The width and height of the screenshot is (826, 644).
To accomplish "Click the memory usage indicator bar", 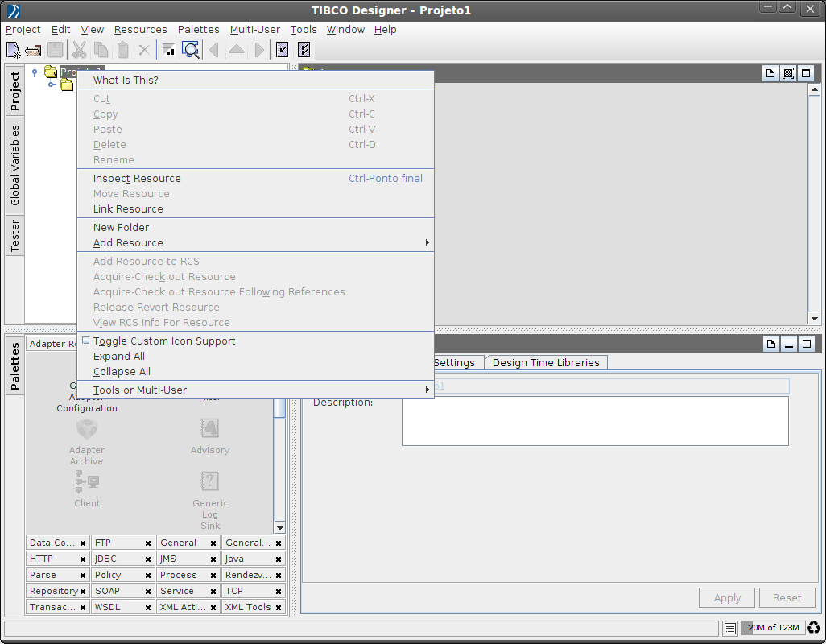I will [773, 628].
